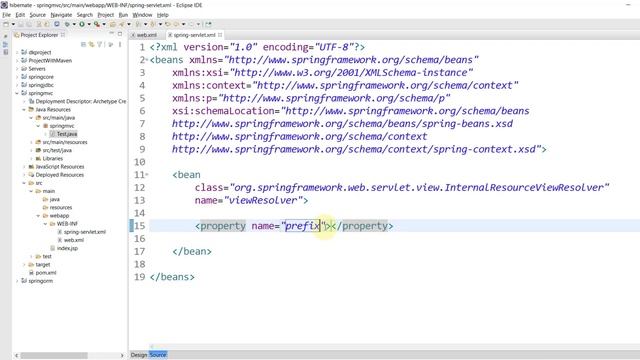The height and width of the screenshot is (360, 640).
Task: Click the Pin Editor icon at toolbar end
Action: coord(209,24)
